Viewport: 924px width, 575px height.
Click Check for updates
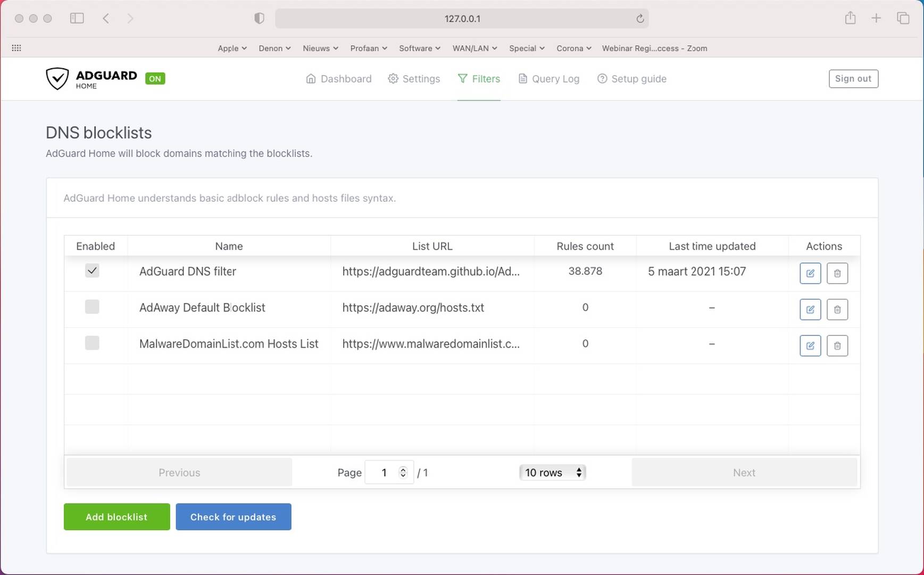tap(233, 516)
